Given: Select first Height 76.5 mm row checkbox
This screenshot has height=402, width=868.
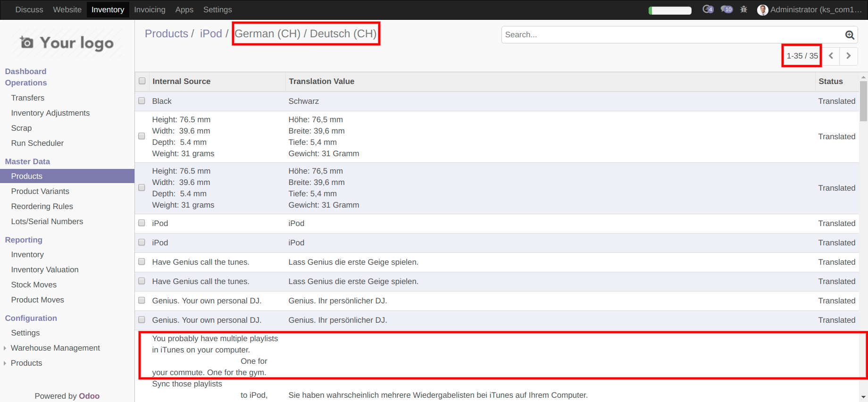Looking at the screenshot, I should pos(142,136).
